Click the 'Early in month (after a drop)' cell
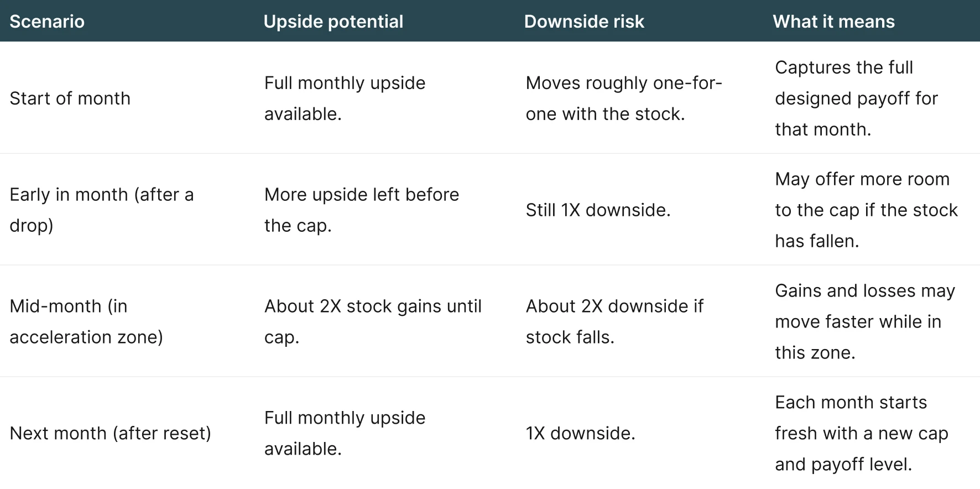The image size is (980, 489). [x=101, y=210]
